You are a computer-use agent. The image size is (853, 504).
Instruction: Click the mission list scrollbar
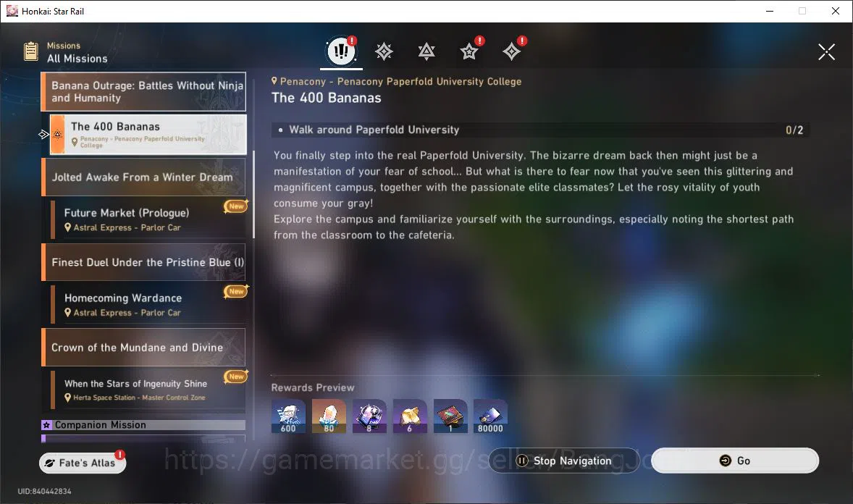[x=253, y=195]
